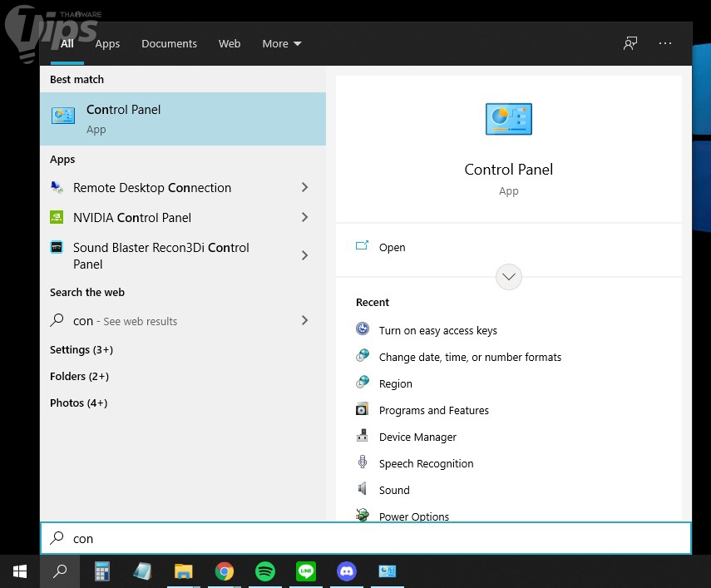The height and width of the screenshot is (588, 711).
Task: Click the 'Turn on easy access keys' icon
Action: pyautogui.click(x=363, y=329)
